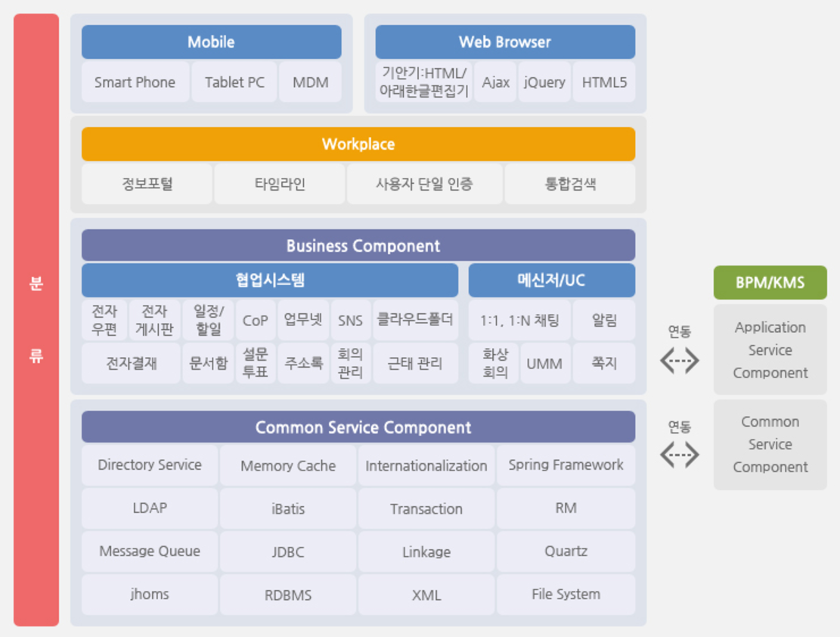The height and width of the screenshot is (637, 840).
Task: Select the 정보포털 box
Action: pyautogui.click(x=147, y=184)
